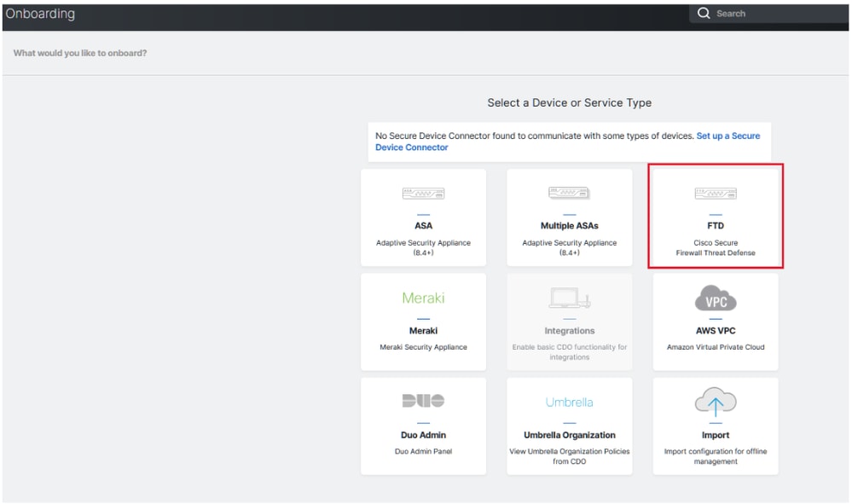The height and width of the screenshot is (504, 852).
Task: Click 'Meraki Security Appliance' description
Action: tap(423, 347)
